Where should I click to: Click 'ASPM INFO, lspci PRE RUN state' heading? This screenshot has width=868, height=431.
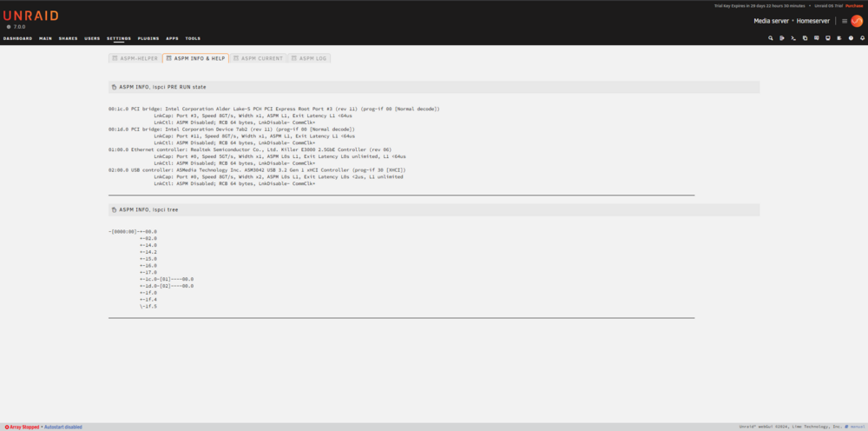click(163, 87)
